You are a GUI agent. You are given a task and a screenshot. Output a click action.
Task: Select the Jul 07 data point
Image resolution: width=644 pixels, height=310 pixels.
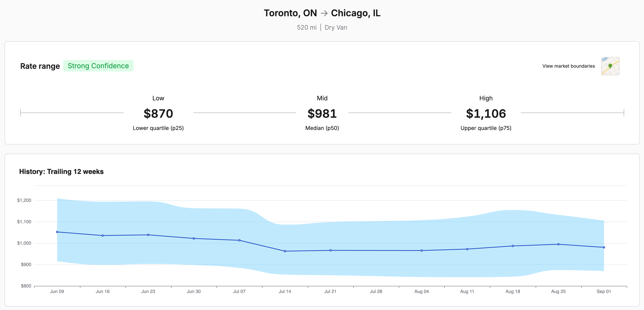239,240
